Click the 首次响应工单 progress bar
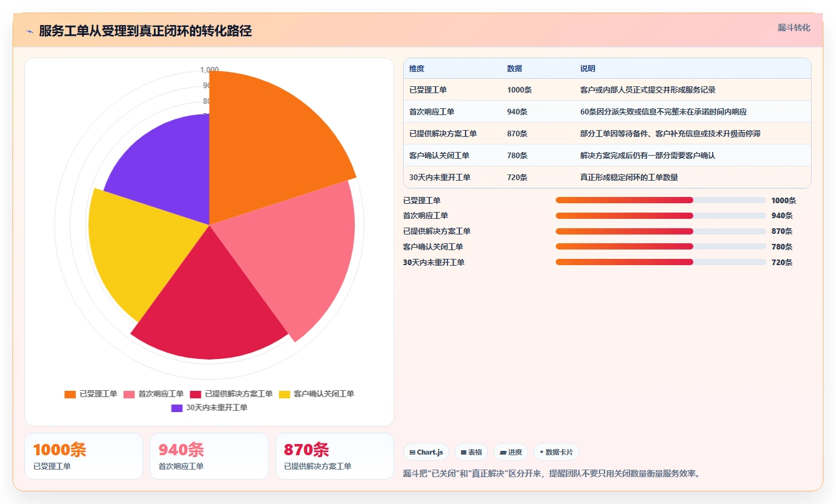Image resolution: width=836 pixels, height=504 pixels. pos(661,216)
